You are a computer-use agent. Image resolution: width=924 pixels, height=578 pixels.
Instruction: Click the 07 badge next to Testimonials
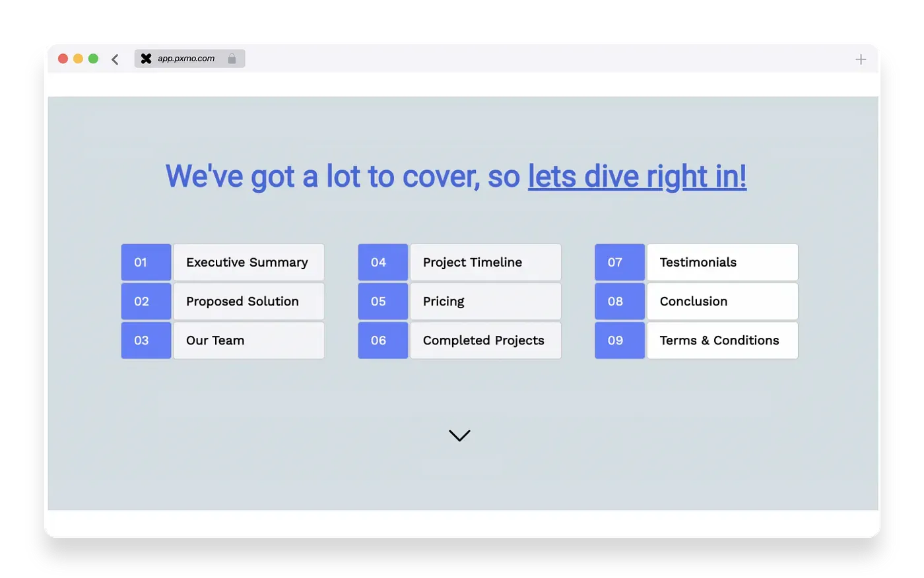click(619, 262)
